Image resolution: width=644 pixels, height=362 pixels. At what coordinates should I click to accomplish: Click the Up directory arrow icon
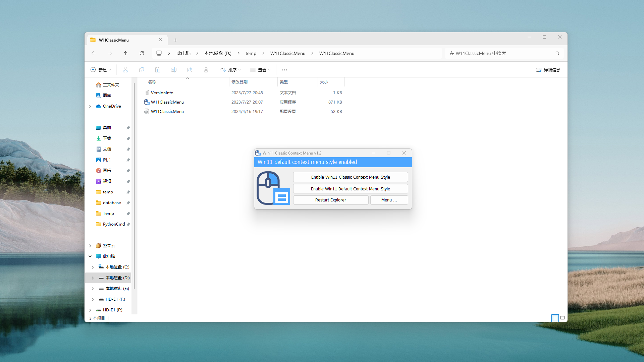[x=126, y=53]
